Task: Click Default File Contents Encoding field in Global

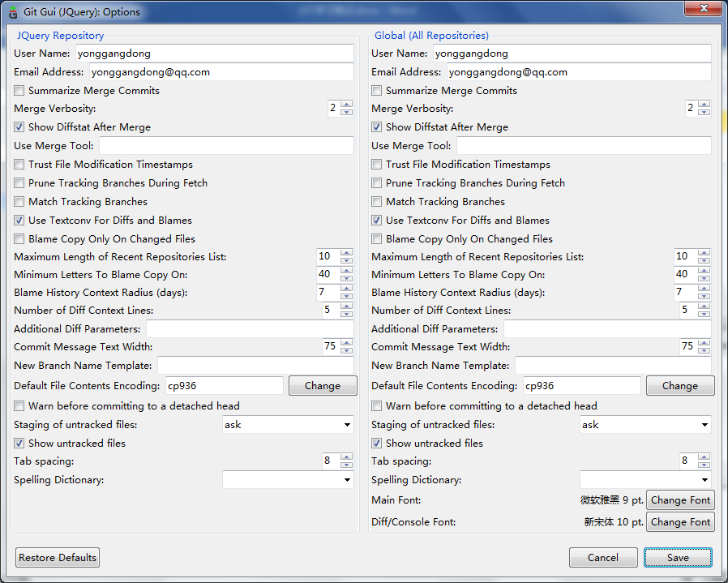Action: [x=582, y=386]
